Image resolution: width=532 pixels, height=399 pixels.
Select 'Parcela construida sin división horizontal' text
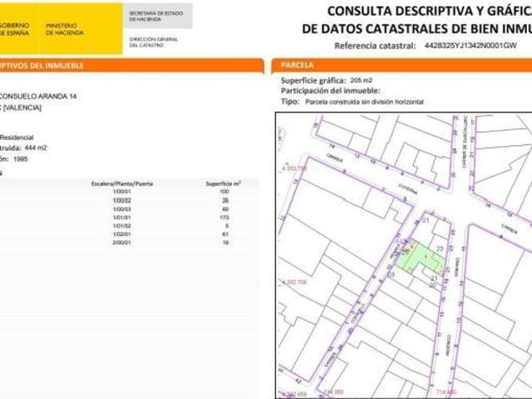(x=364, y=101)
